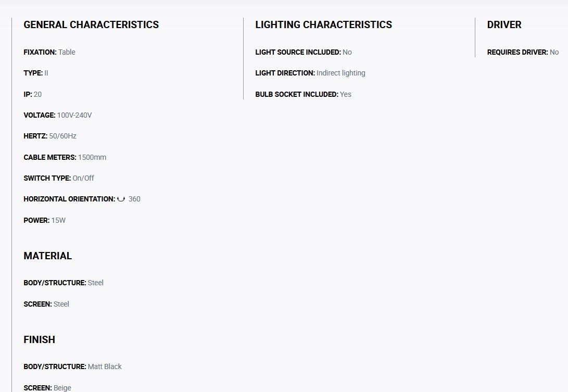This screenshot has height=392, width=568.
Task: Click the Cable Meters 1500mm value
Action: 92,157
